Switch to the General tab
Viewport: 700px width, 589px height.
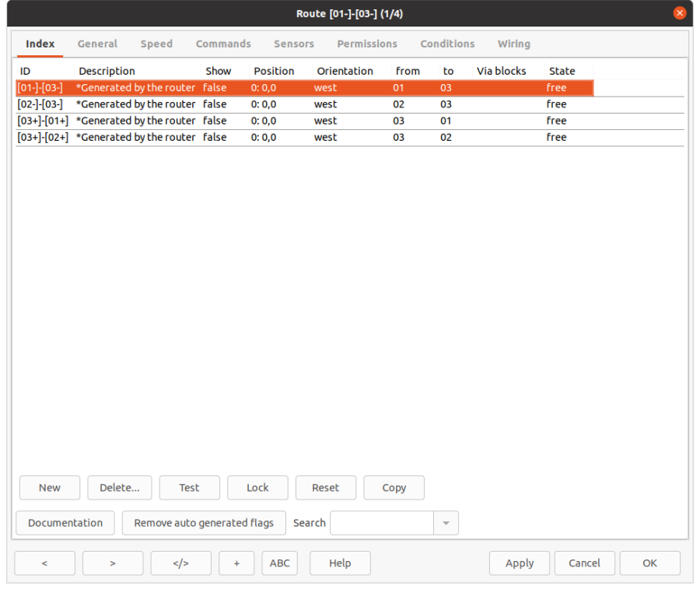coord(97,44)
